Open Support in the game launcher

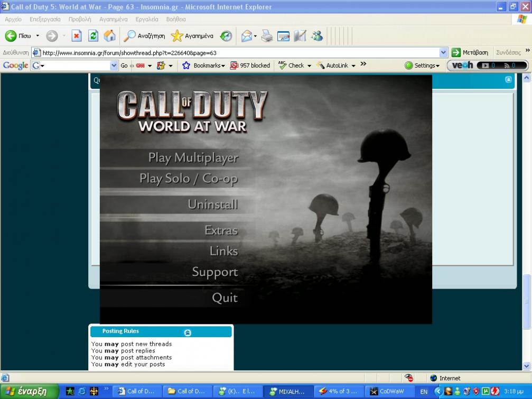[x=215, y=272]
